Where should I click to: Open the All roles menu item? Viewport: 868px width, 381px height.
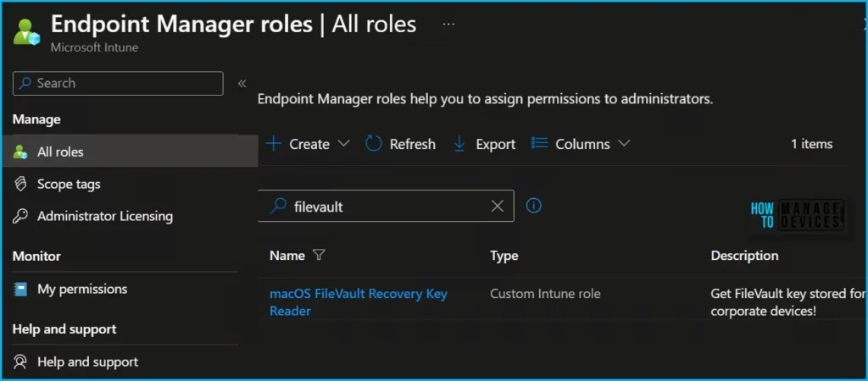[x=130, y=152]
